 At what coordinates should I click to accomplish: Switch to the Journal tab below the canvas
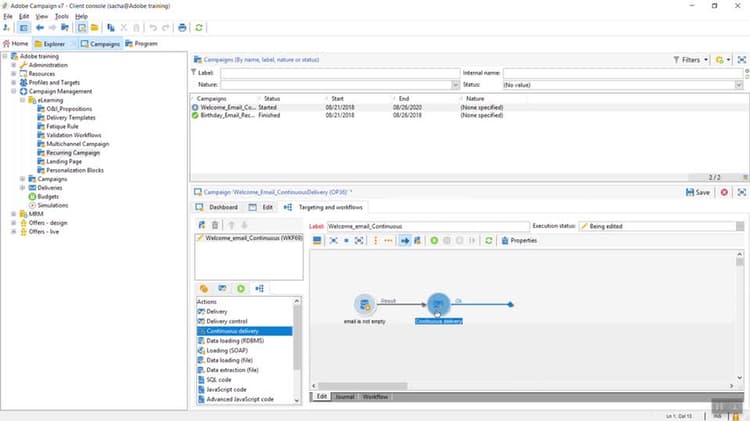coord(344,397)
